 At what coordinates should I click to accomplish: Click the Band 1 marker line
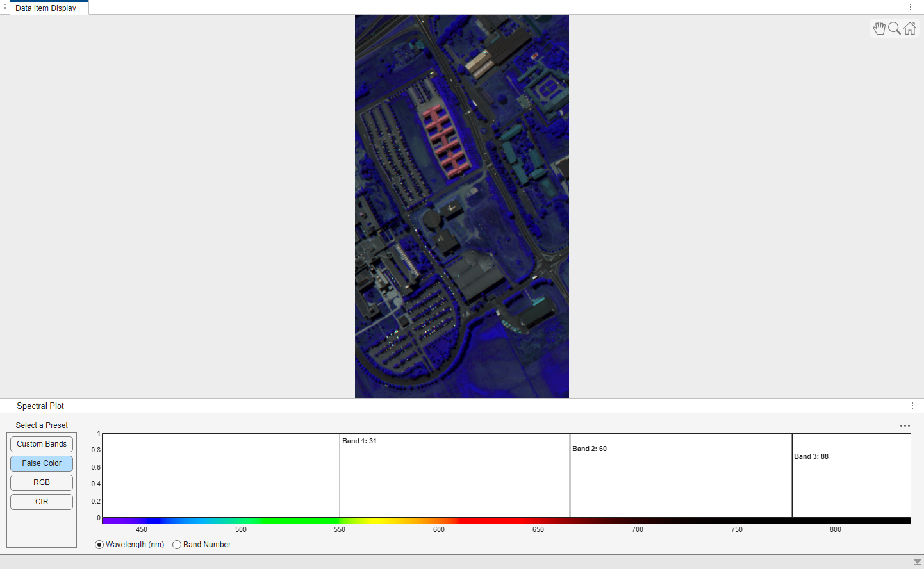[340, 475]
